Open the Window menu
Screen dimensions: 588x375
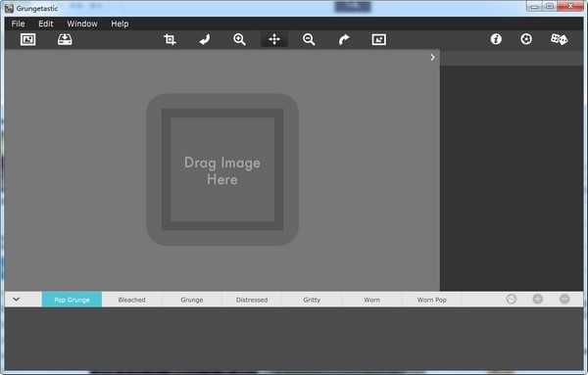click(82, 23)
